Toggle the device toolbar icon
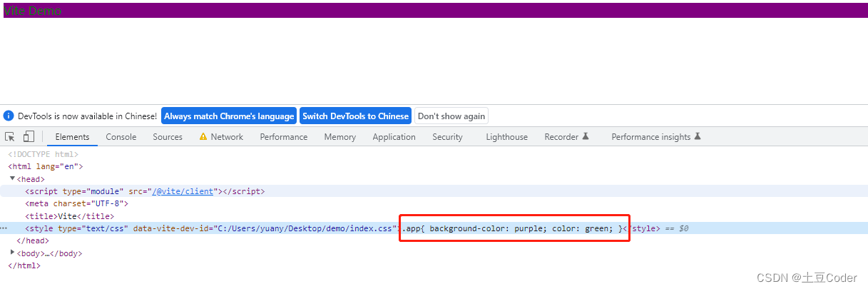This screenshot has width=868, height=289. coord(29,137)
